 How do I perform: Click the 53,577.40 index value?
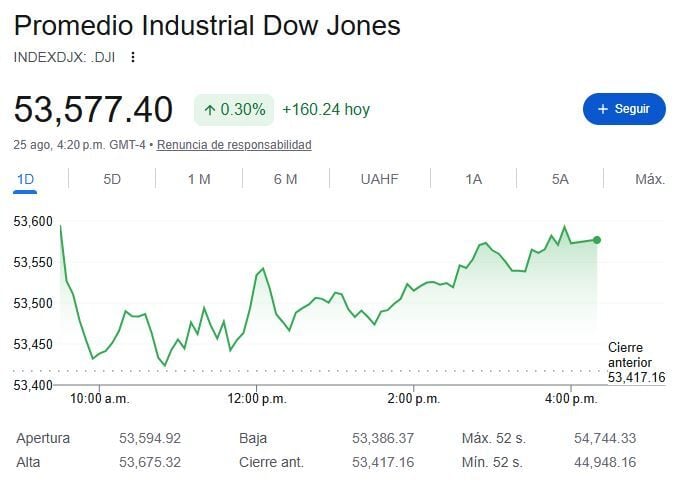pos(93,109)
